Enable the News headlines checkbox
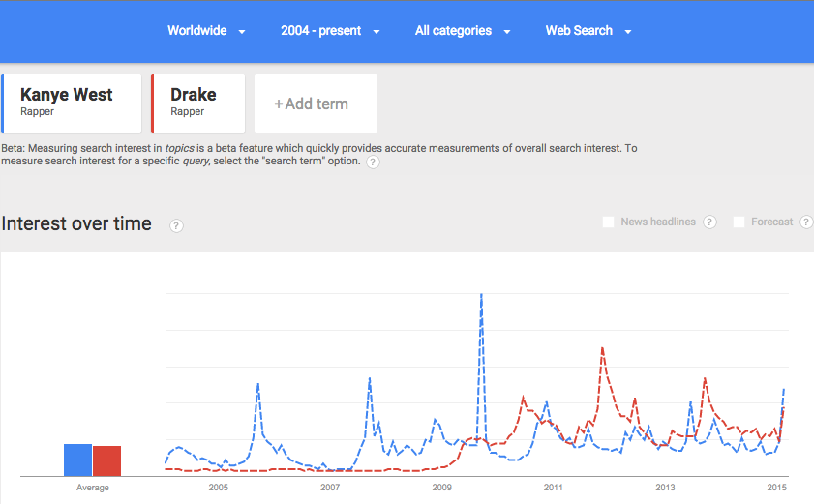This screenshot has height=504, width=814. (x=608, y=222)
